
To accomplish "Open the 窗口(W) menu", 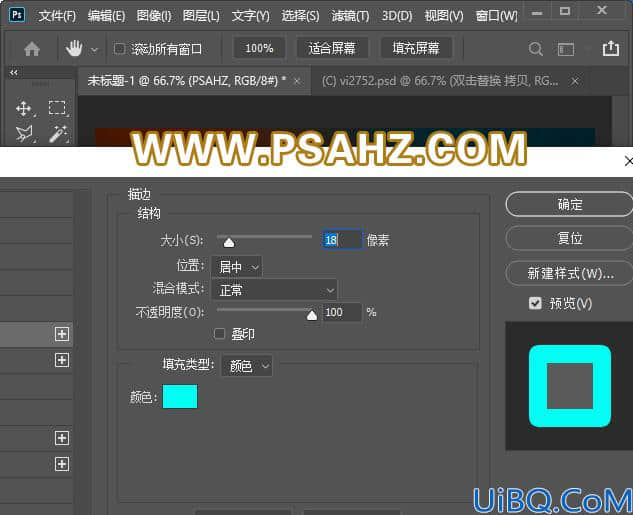I will pyautogui.click(x=496, y=16).
